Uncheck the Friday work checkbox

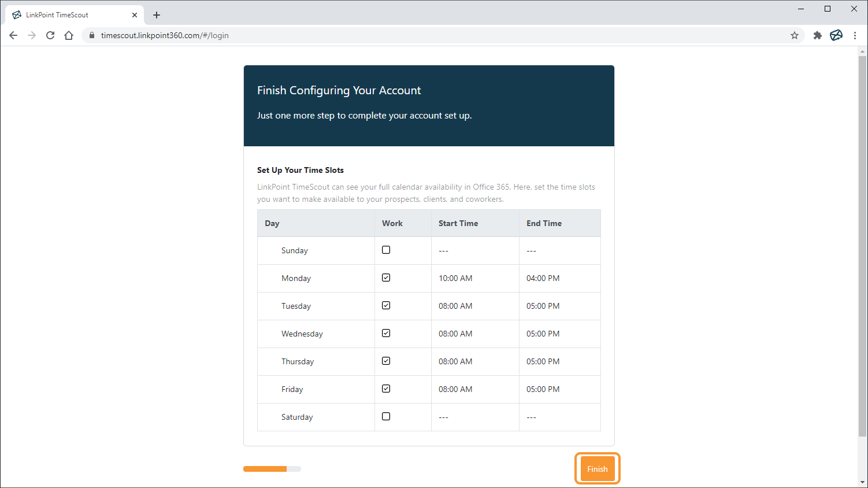click(x=386, y=389)
